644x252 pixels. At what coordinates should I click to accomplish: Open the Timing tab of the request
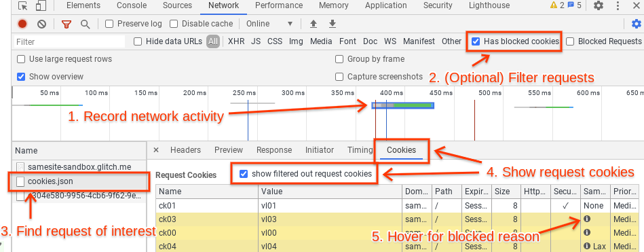(360, 150)
